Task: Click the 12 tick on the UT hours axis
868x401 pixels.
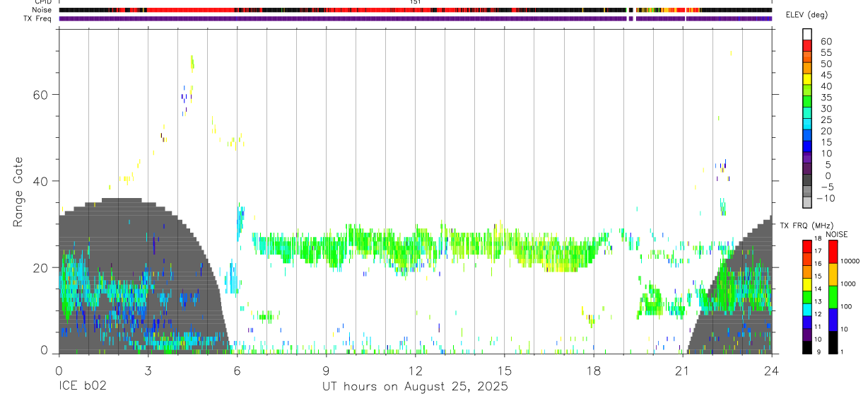Action: (x=415, y=370)
